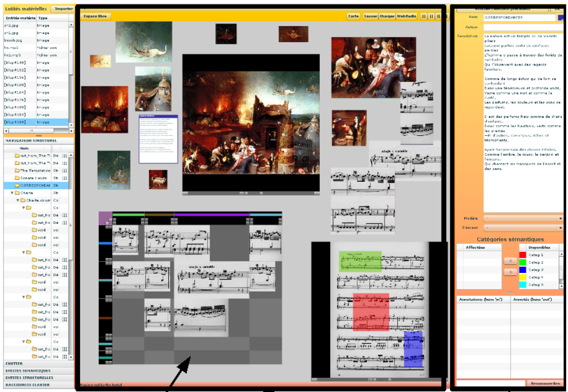Click the Type column header
The height and width of the screenshot is (392, 568).
(x=52, y=18)
